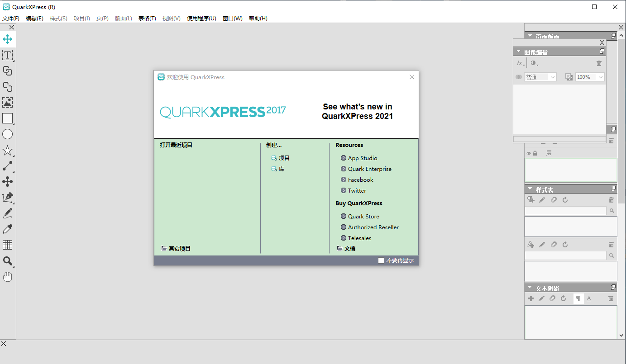Screen dimensions: 626x364
Task: Open the Quark Store link
Action: tap(363, 217)
